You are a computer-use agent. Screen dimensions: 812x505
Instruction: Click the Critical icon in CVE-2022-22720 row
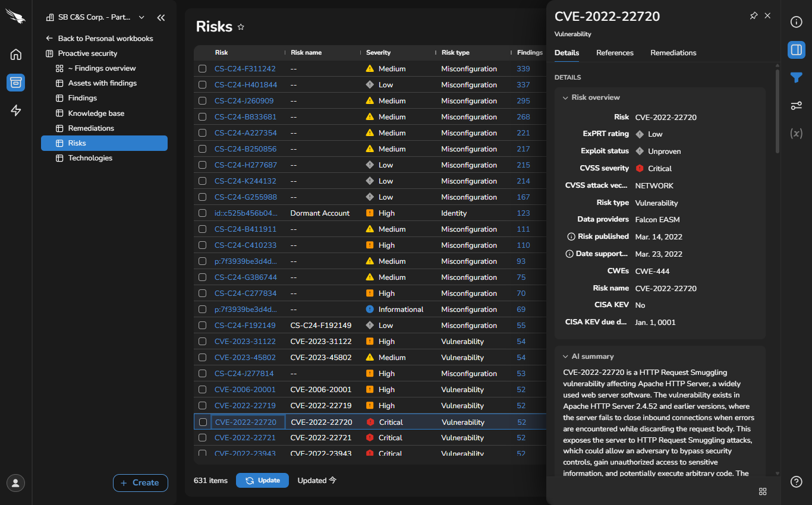coord(370,422)
